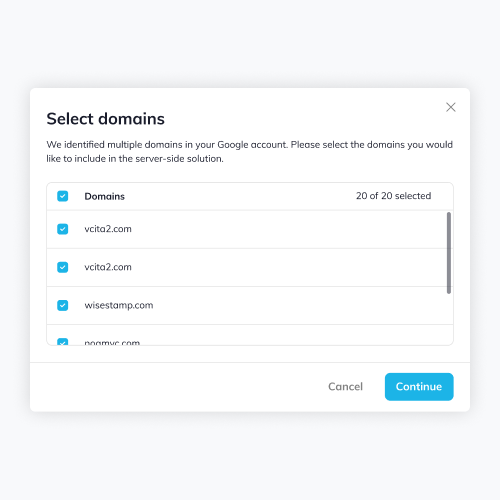Select the first vcita2.com domain label
The height and width of the screenshot is (500, 500).
tap(108, 229)
